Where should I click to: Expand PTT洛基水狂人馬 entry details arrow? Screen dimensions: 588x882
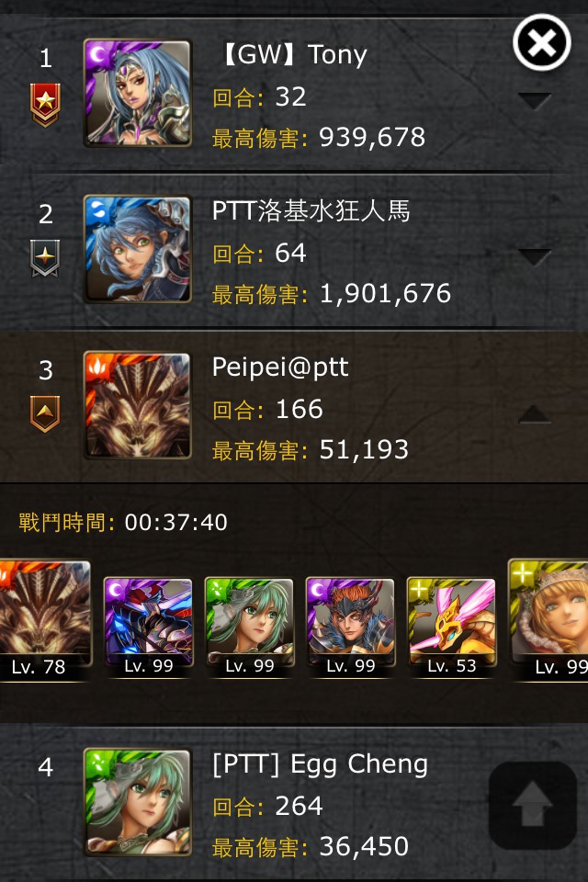534,257
